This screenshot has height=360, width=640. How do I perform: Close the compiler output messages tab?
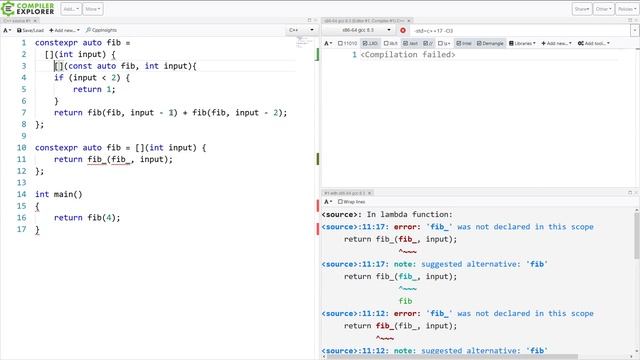[370, 193]
